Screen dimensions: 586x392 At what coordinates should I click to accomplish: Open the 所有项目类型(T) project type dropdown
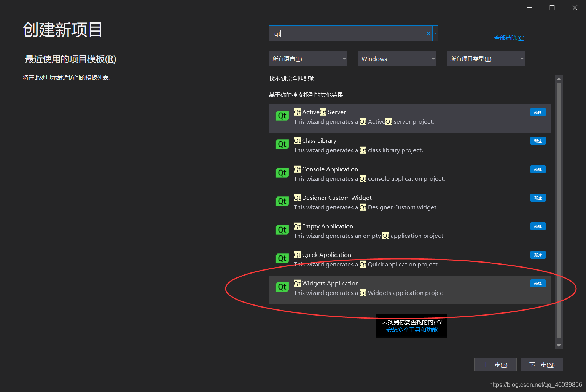(486, 59)
